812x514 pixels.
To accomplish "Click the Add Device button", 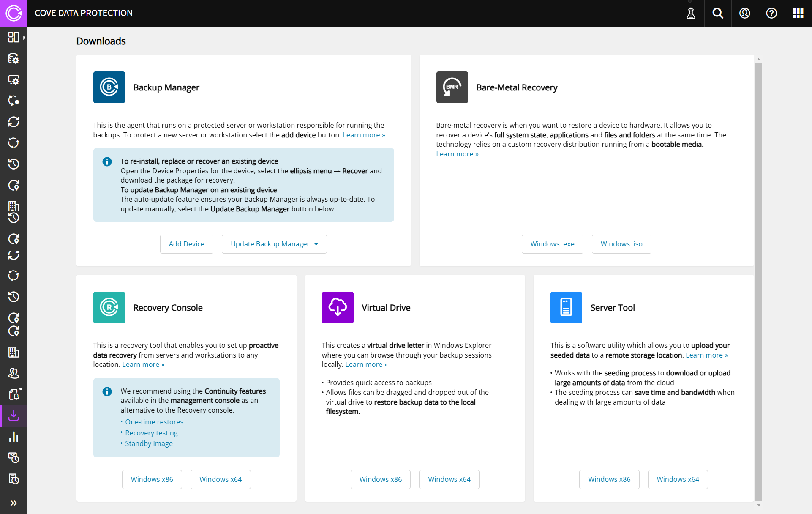I will (x=186, y=244).
